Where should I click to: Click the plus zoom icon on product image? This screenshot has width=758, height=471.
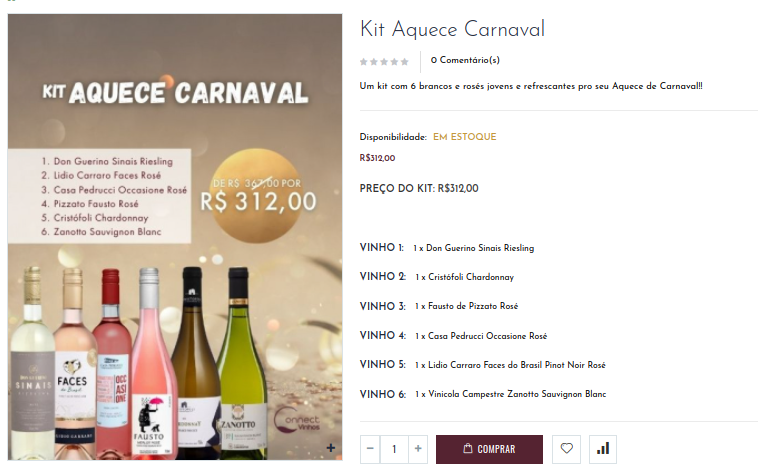331,448
